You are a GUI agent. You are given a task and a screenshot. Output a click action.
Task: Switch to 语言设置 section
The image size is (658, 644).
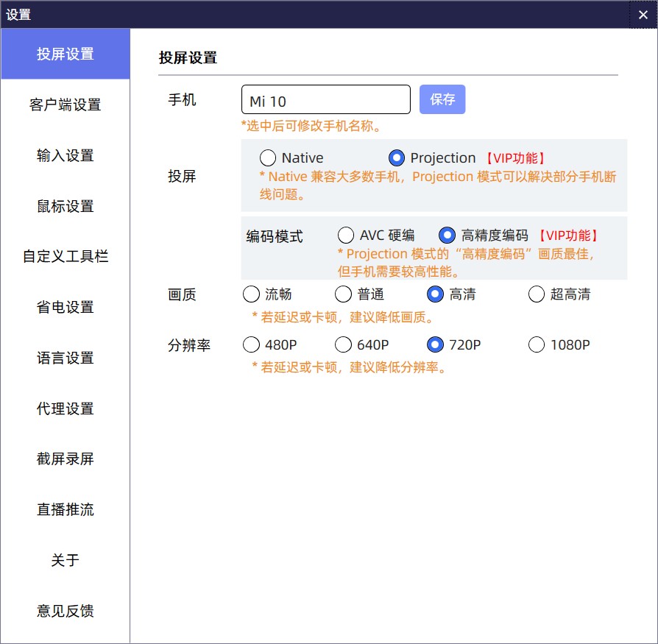[65, 358]
